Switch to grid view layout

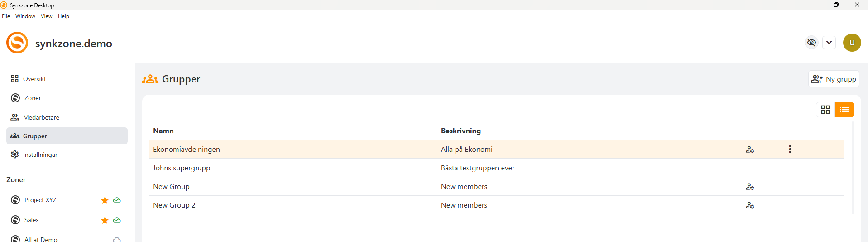pyautogui.click(x=825, y=110)
